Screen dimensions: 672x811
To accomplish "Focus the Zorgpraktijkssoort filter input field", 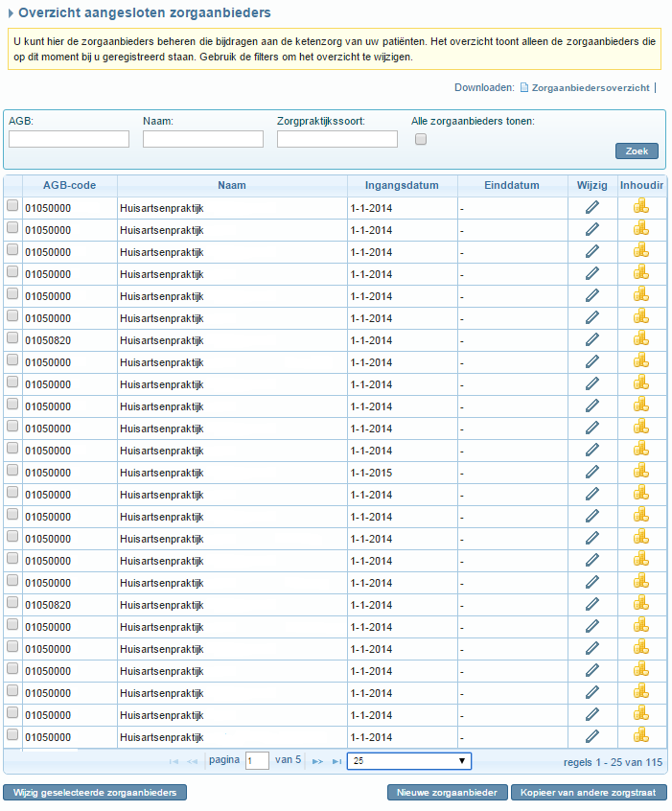I will [337, 139].
